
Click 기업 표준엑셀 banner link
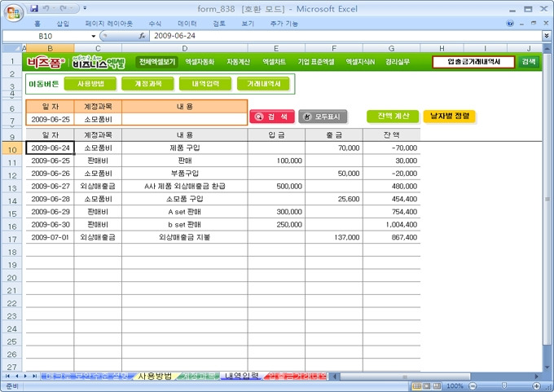point(316,62)
